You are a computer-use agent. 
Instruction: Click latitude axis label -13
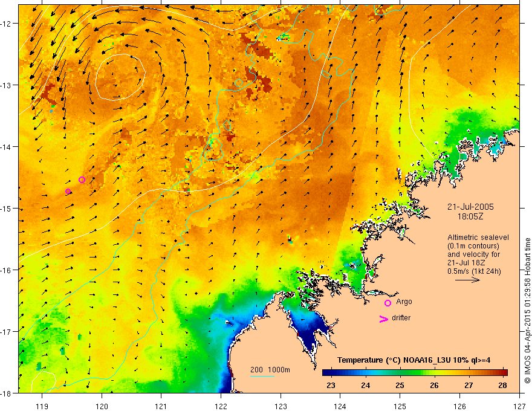click(x=6, y=85)
